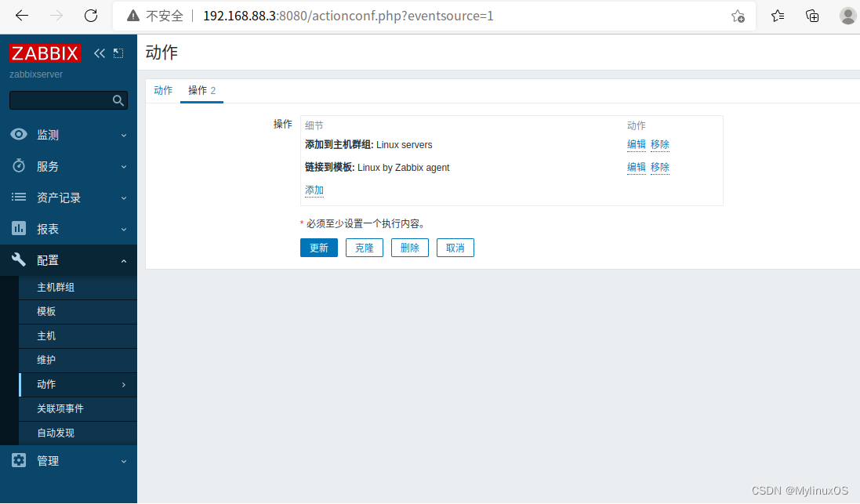Toggle the sidebar auto-hide icon
Screen dimensions: 860x504
[x=118, y=53]
